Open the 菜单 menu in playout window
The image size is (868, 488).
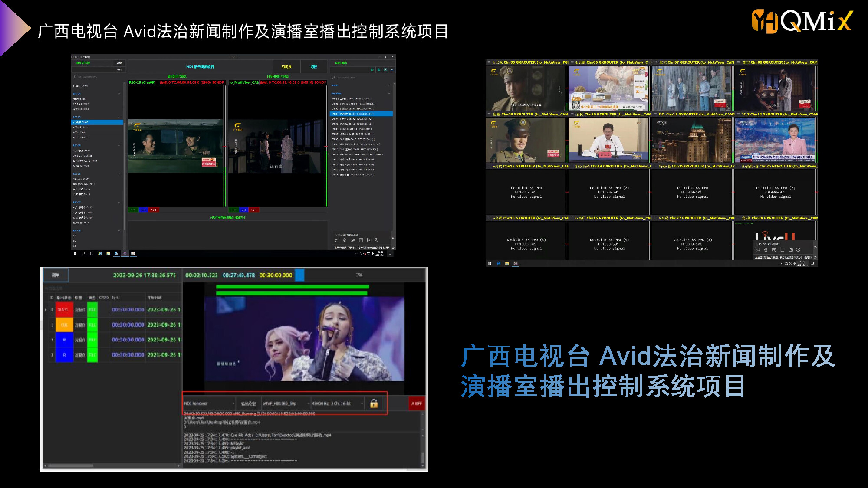pos(56,275)
